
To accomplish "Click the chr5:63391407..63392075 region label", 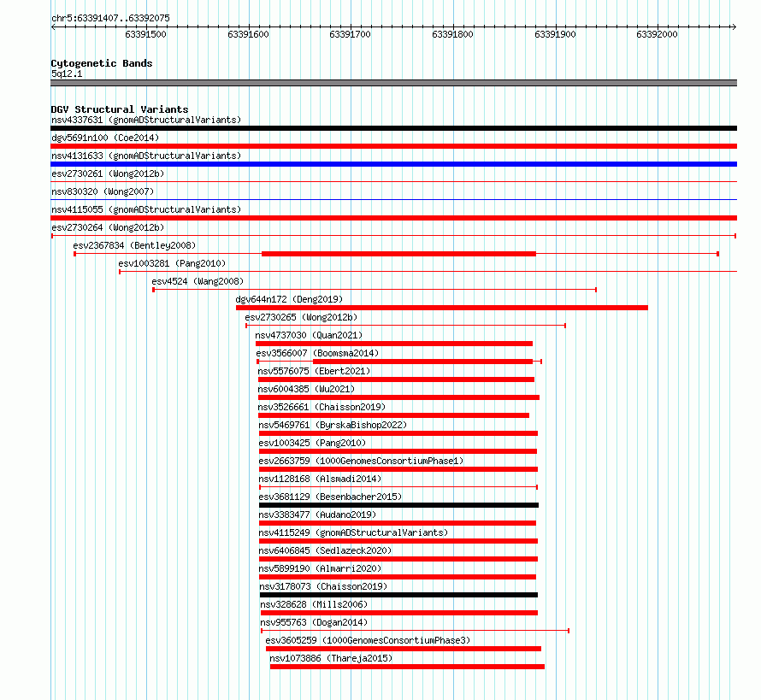I will (x=110, y=19).
